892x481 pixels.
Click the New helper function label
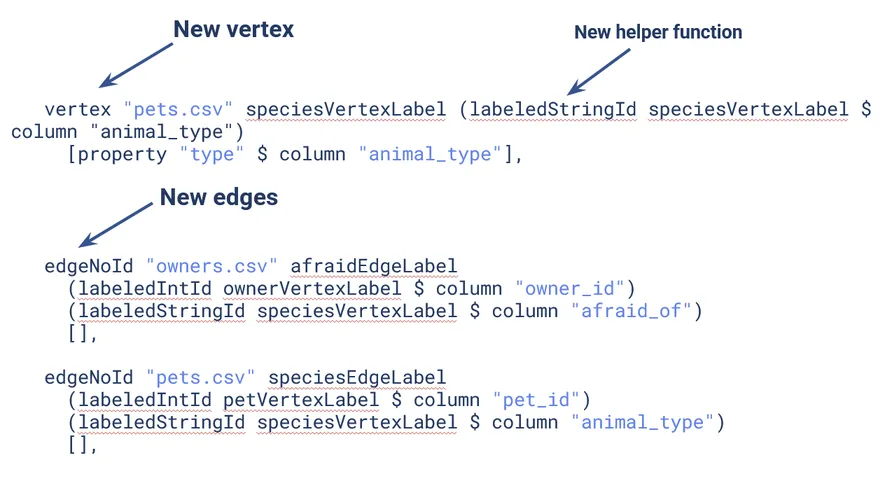point(658,32)
